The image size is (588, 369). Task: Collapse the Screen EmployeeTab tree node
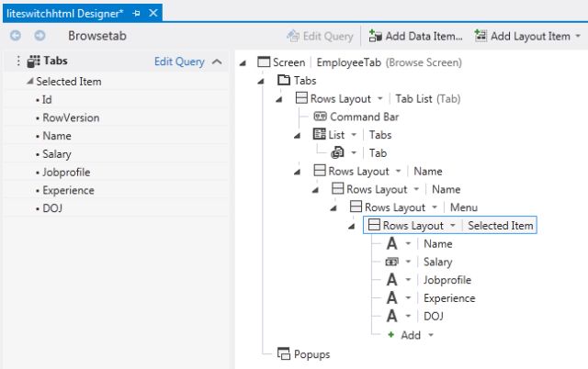point(243,63)
